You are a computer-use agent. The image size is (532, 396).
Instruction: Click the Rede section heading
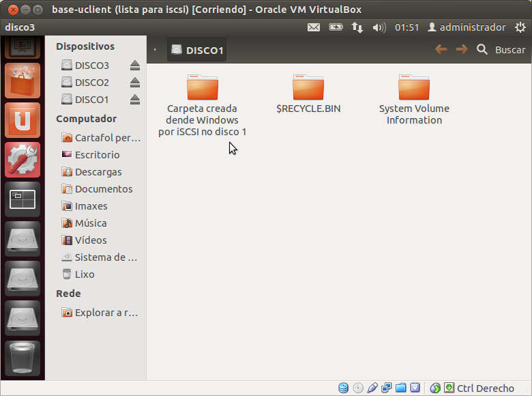(x=68, y=294)
